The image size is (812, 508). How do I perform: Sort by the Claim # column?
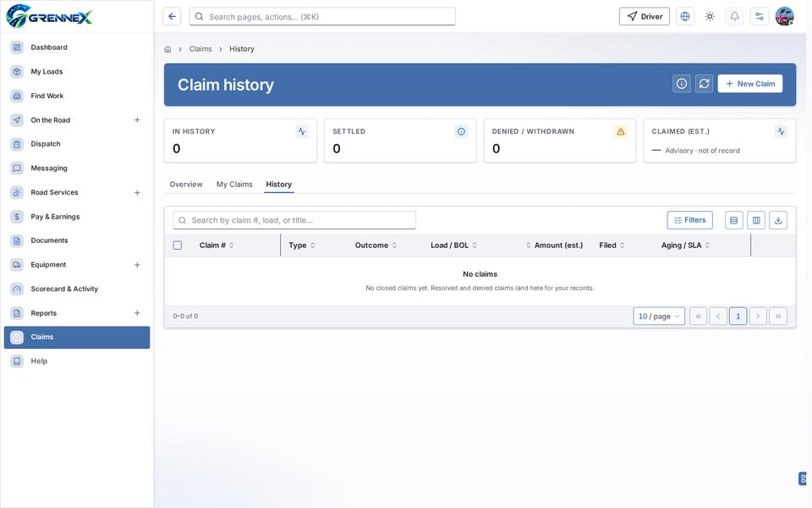click(217, 246)
